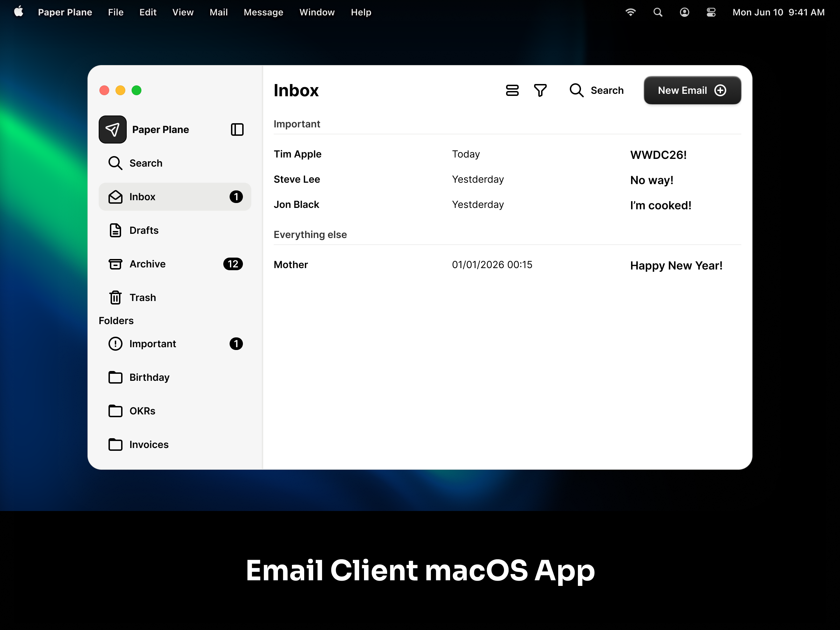This screenshot has height=630, width=840.
Task: Open the Mail menu in the menu bar
Action: 218,12
